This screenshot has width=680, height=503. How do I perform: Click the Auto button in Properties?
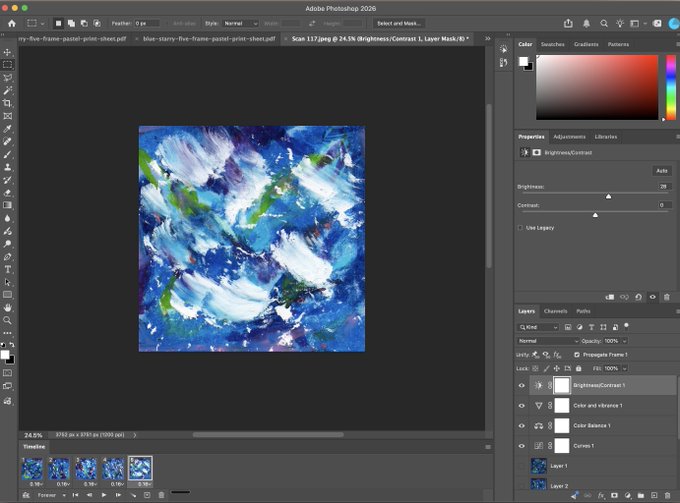tap(662, 171)
